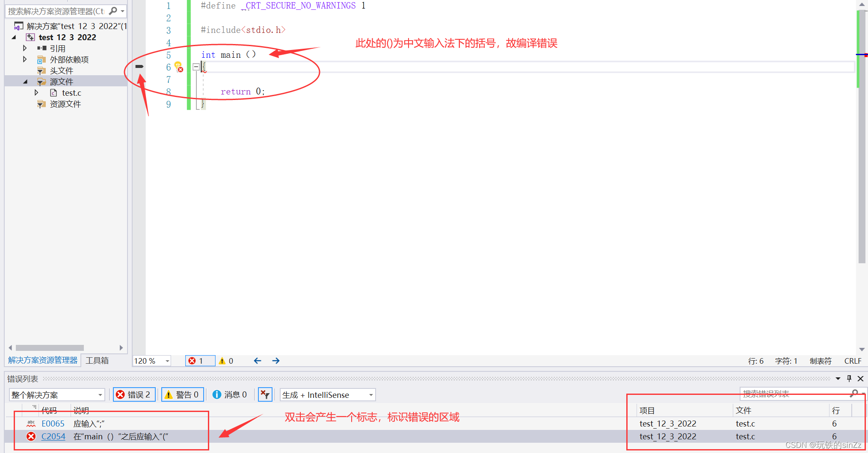Close the error list panel
This screenshot has height=453, width=868.
click(x=861, y=379)
